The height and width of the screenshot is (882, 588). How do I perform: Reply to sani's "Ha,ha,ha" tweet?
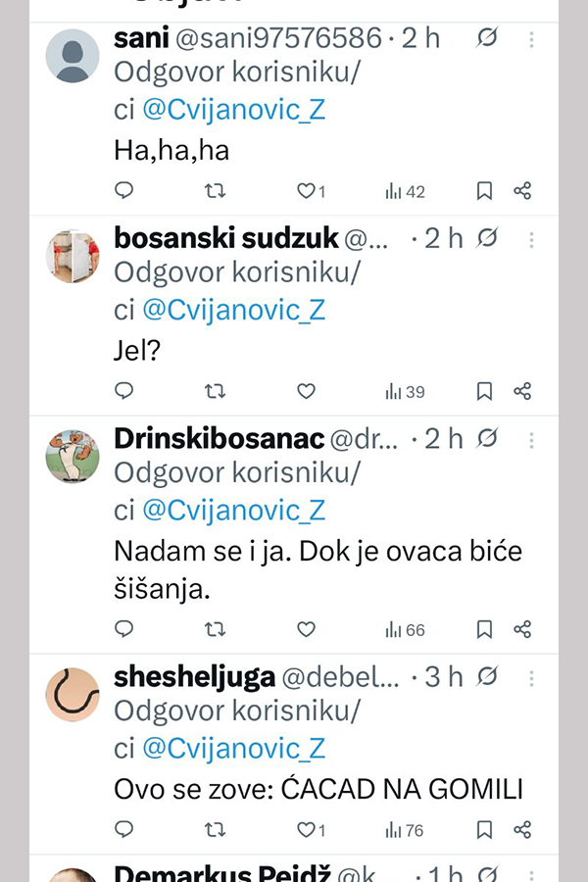point(124,191)
